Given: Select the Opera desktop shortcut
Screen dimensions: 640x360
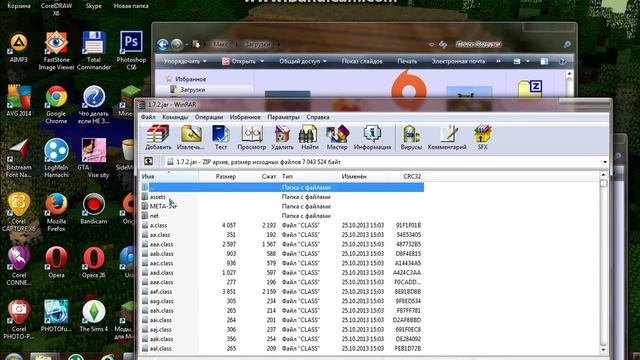Looking at the screenshot, I should coord(56,262).
